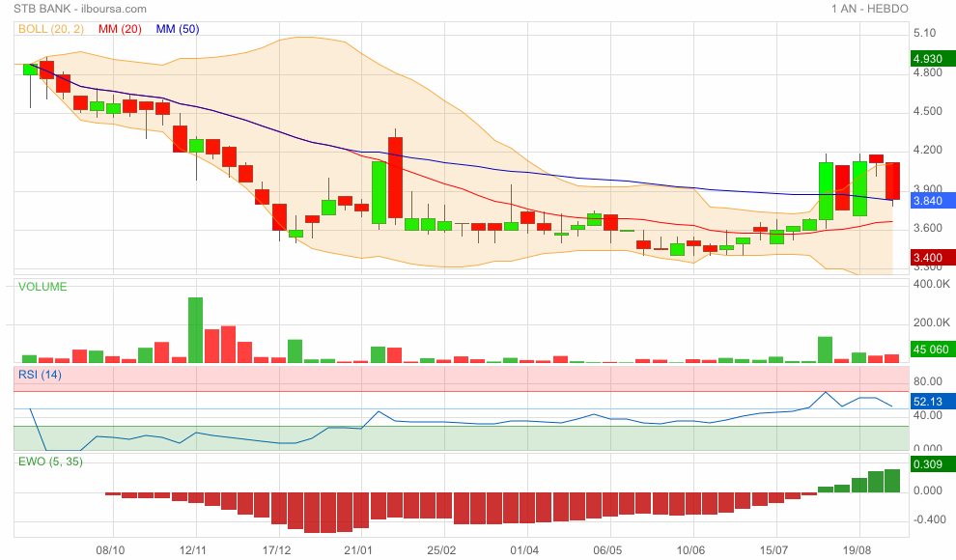Click the 4.200 price axis label
The height and width of the screenshot is (560, 956).
(927, 150)
